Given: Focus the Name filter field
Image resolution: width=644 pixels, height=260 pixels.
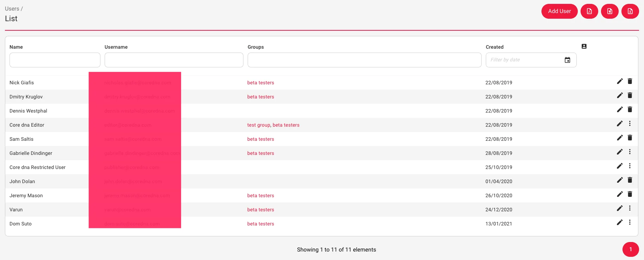Looking at the screenshot, I should pyautogui.click(x=55, y=60).
